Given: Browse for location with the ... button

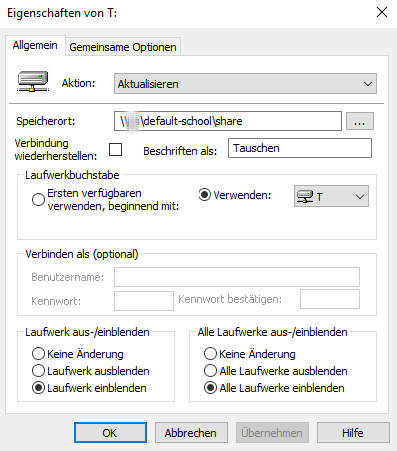Looking at the screenshot, I should (360, 121).
